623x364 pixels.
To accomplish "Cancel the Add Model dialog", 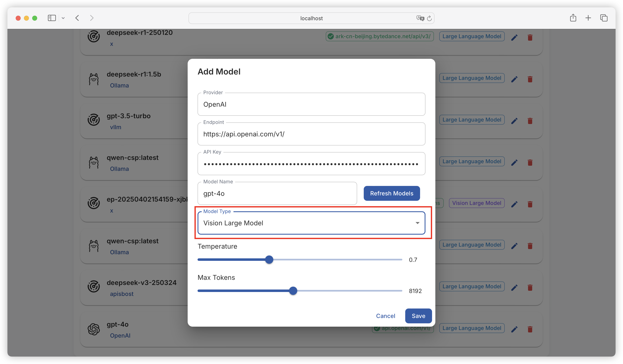I will pos(385,316).
